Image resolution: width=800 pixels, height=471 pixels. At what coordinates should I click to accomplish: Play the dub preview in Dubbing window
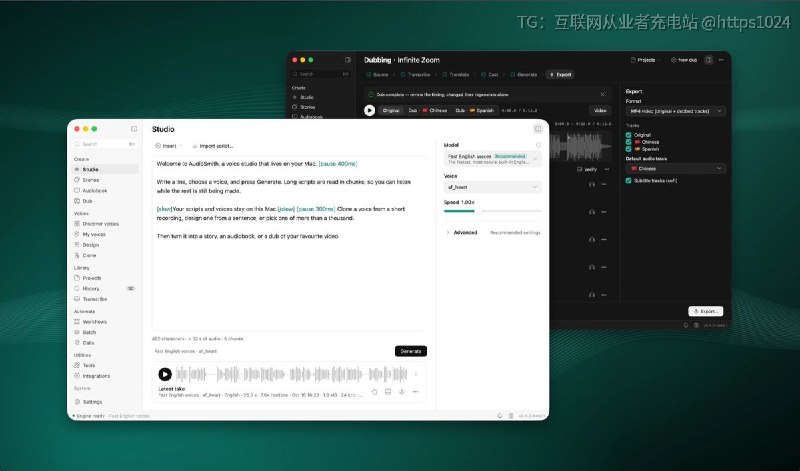369,110
